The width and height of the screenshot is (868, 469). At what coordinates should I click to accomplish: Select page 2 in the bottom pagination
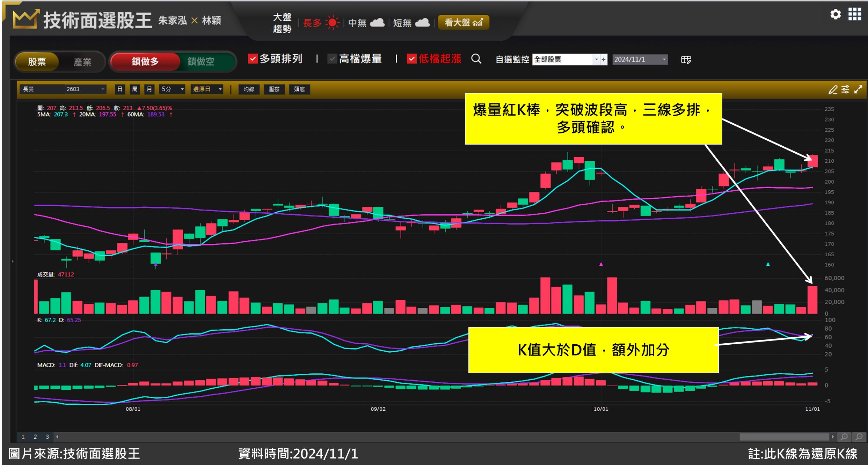pyautogui.click(x=35, y=436)
